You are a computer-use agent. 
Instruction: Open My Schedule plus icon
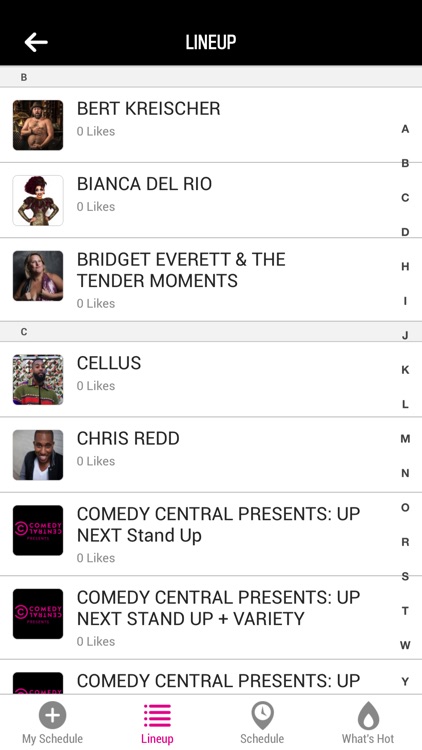[x=53, y=716]
